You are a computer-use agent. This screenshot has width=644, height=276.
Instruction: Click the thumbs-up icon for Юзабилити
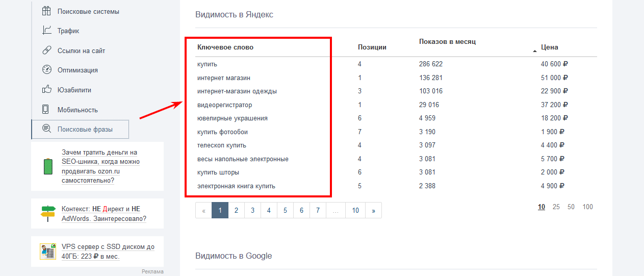pyautogui.click(x=46, y=89)
